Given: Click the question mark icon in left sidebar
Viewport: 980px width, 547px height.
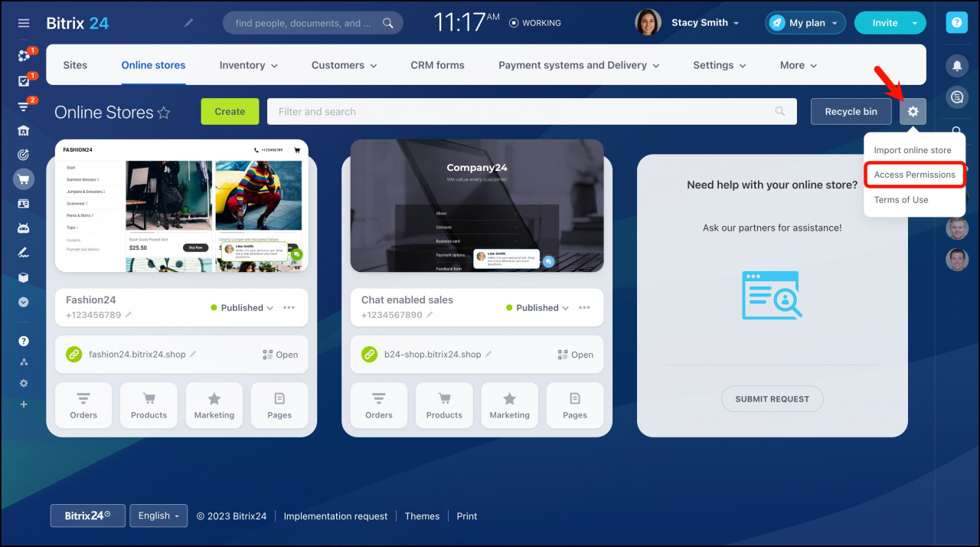Looking at the screenshot, I should 24,341.
